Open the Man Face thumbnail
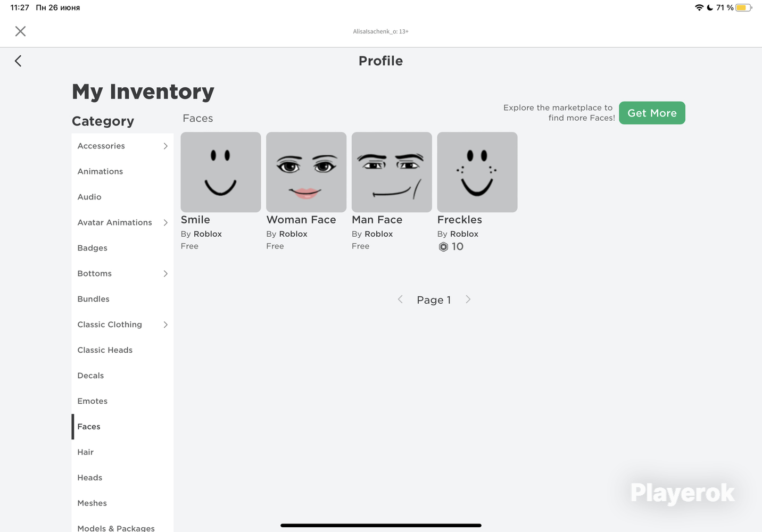The width and height of the screenshot is (762, 532). click(x=392, y=172)
